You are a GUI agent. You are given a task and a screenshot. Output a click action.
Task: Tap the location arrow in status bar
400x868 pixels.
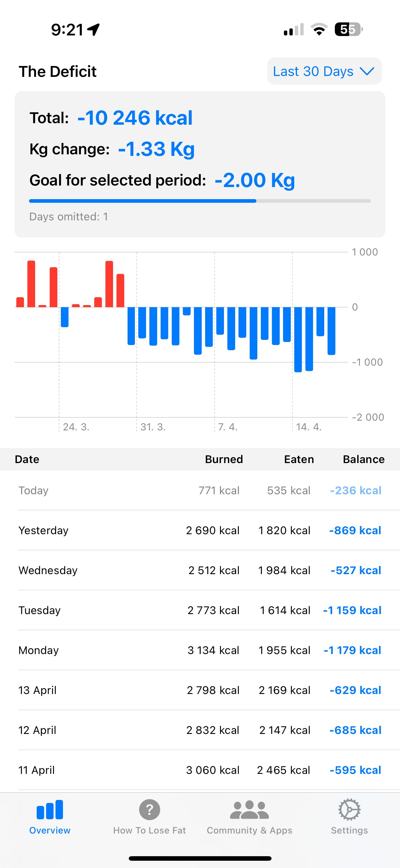coord(93,30)
